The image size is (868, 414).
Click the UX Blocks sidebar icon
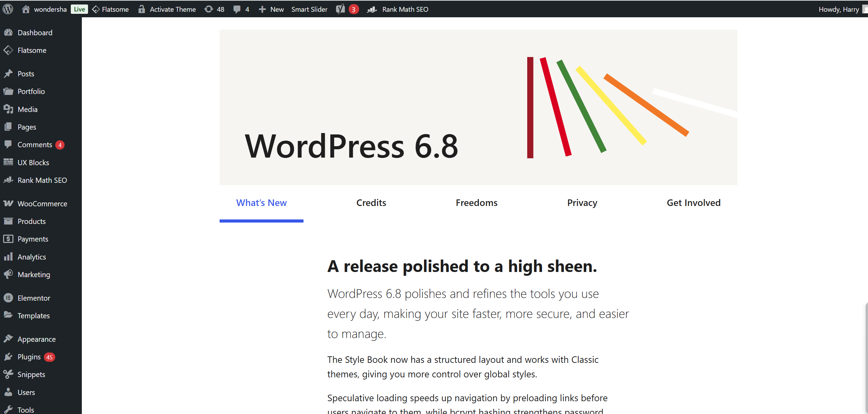point(8,162)
